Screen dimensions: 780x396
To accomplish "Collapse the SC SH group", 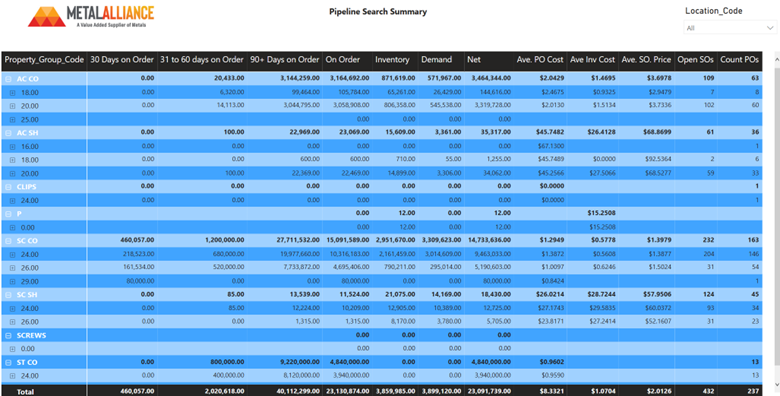I will [8, 295].
